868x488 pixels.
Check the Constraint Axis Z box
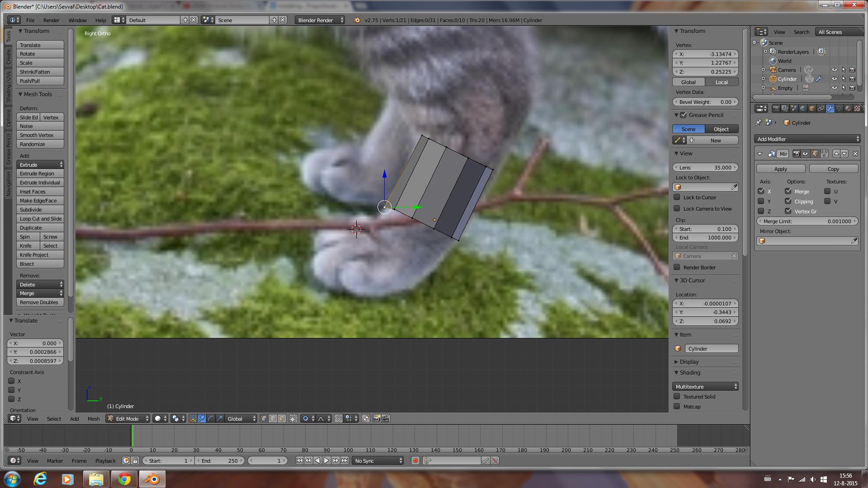pos(12,399)
